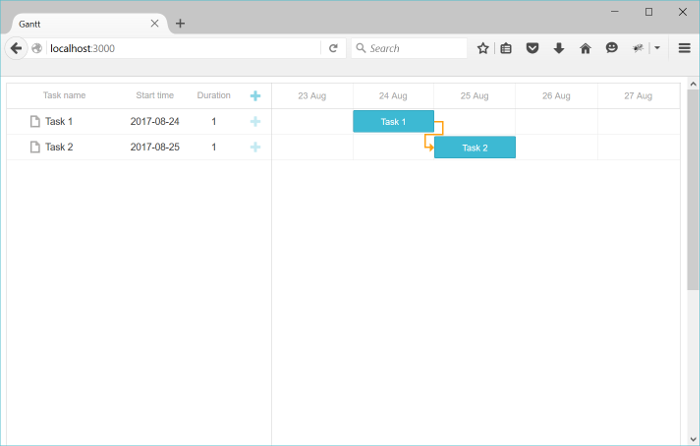700x446 pixels.
Task: Select the Gantt browser tab
Action: pos(80,23)
